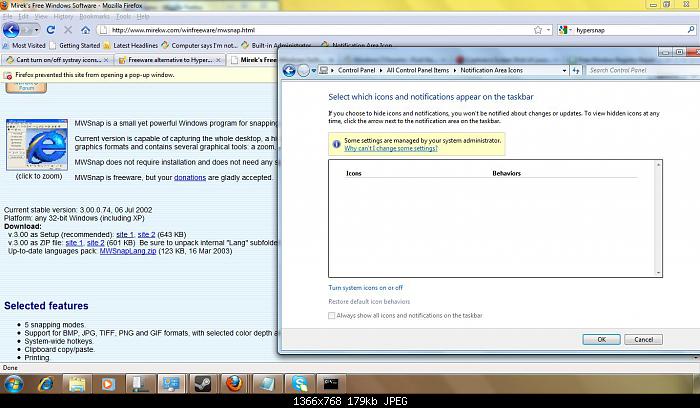Click the Firefox stop loading X icon

click(68, 30)
